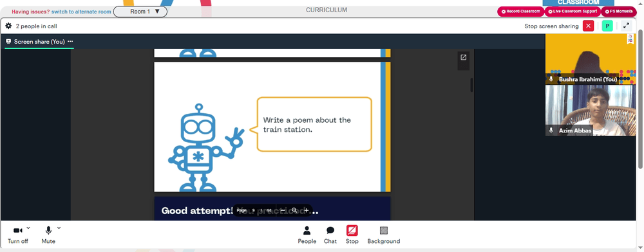This screenshot has width=644, height=252.
Task: Select the Screen share (You) tab
Action: coord(39,41)
